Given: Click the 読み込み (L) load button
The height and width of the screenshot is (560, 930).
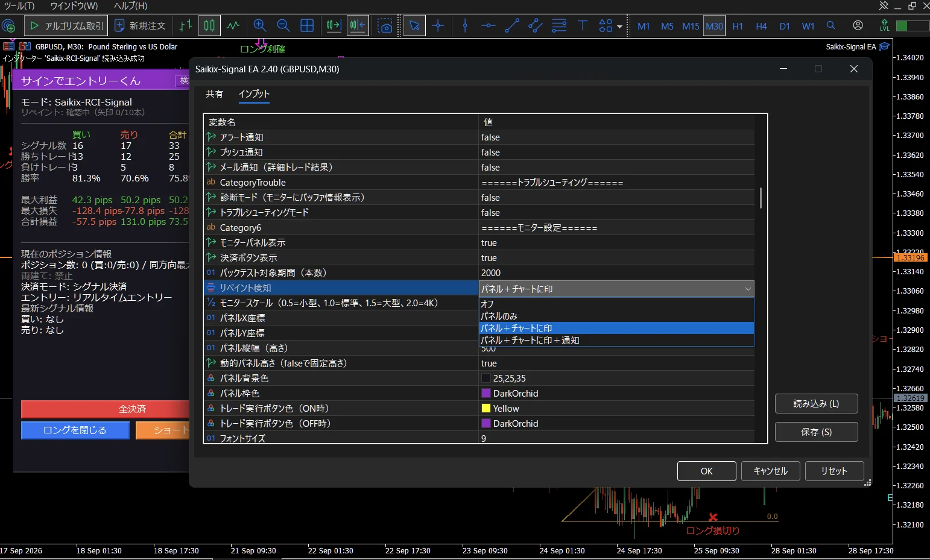Looking at the screenshot, I should tap(816, 404).
